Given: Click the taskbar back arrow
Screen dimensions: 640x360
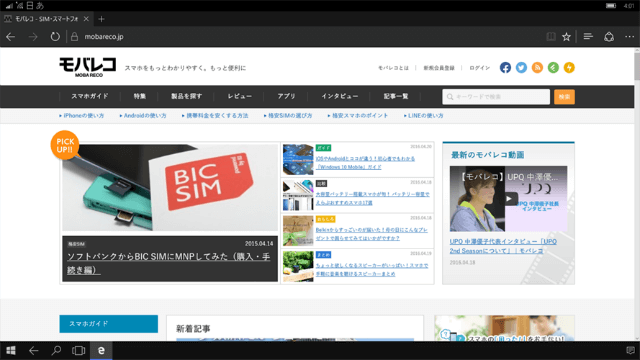Looking at the screenshot, I should tap(33, 350).
